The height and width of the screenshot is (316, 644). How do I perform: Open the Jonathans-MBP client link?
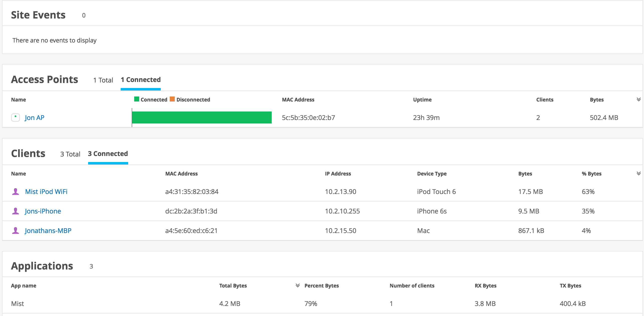click(x=48, y=230)
